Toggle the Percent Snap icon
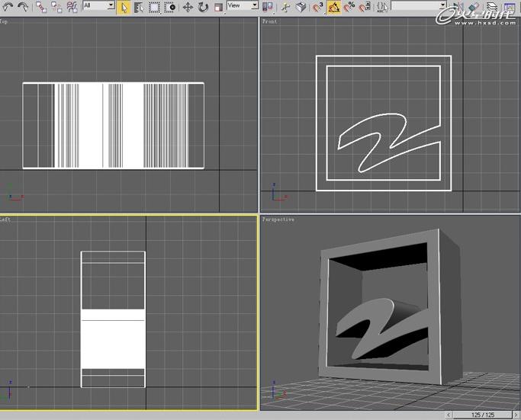521x420 pixels. 349,8
